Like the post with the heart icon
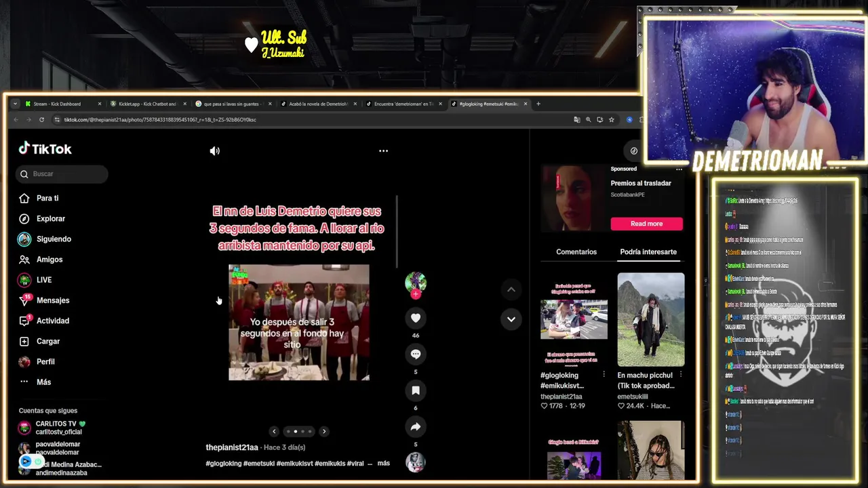868x488 pixels. 416,318
